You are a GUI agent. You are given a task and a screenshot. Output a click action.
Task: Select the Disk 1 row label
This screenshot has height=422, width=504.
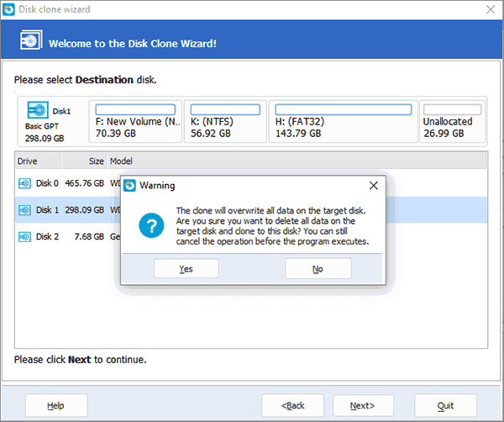(x=47, y=210)
